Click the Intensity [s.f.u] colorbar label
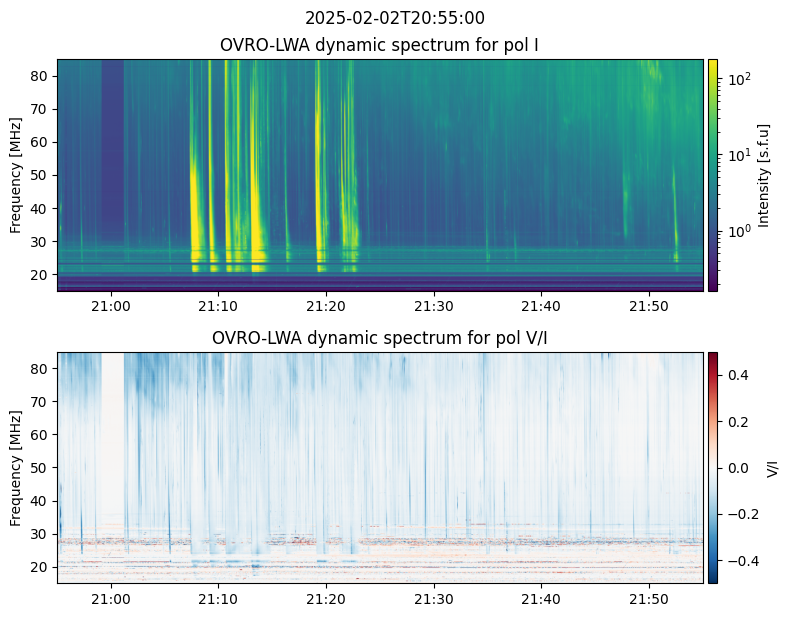 click(x=764, y=175)
